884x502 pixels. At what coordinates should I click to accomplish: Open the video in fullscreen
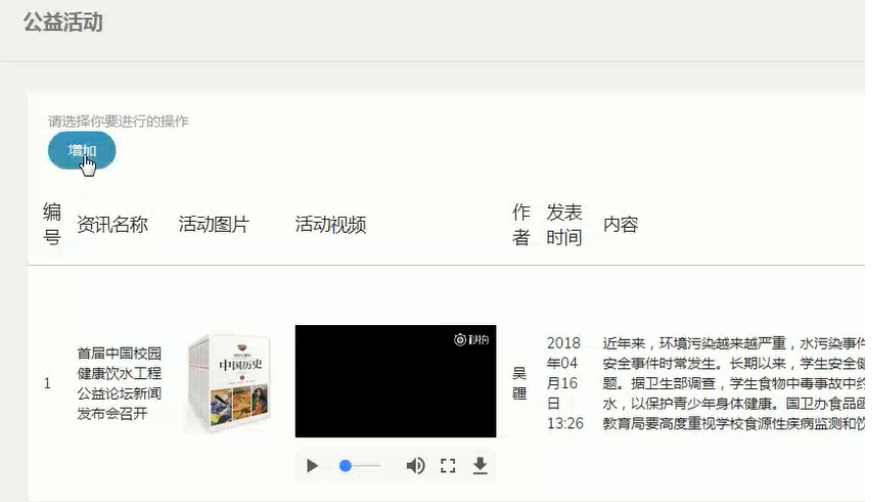tap(448, 466)
